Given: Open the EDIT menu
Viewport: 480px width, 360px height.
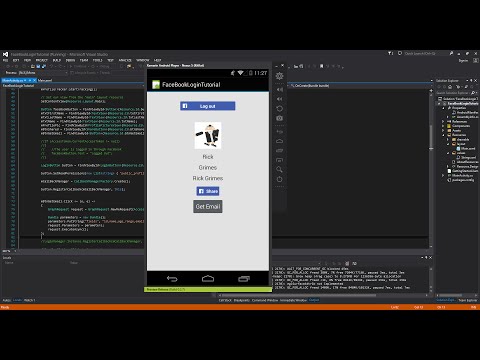Looking at the screenshot, I should 16,60.
